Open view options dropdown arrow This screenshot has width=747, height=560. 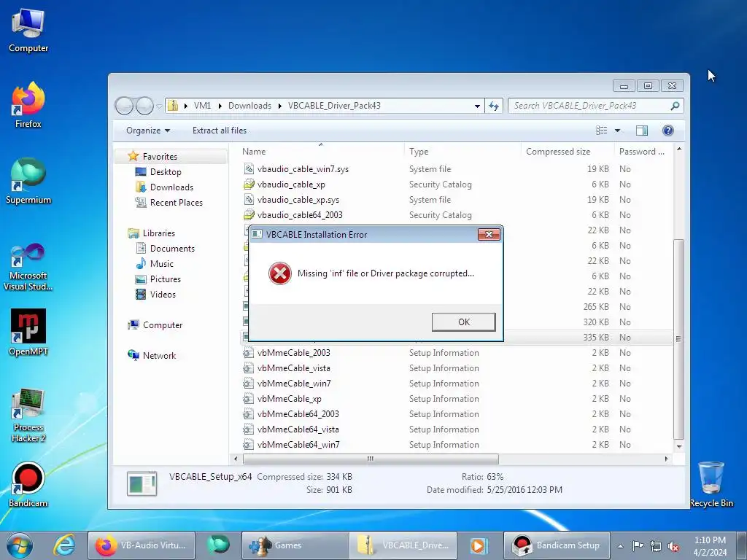click(617, 131)
